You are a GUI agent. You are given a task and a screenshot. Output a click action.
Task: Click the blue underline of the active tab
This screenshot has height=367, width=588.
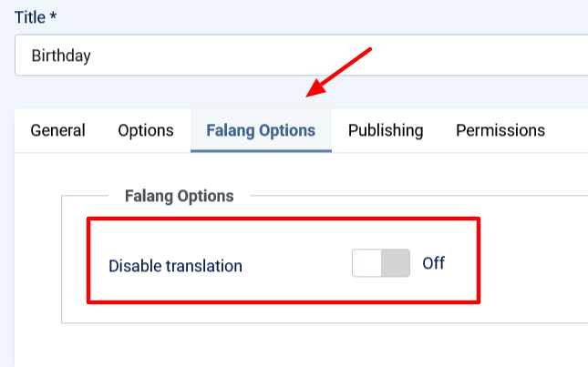261,149
